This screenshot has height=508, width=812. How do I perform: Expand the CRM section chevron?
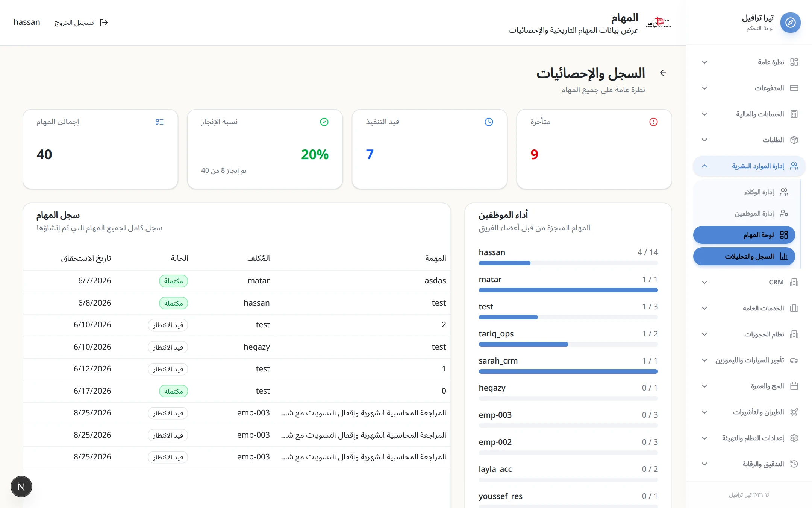[x=704, y=282]
